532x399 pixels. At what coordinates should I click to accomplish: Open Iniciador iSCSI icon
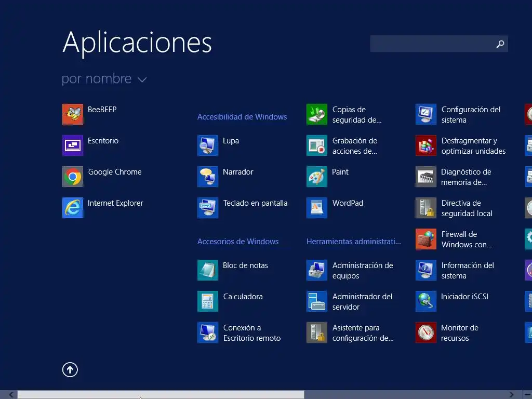426,302
